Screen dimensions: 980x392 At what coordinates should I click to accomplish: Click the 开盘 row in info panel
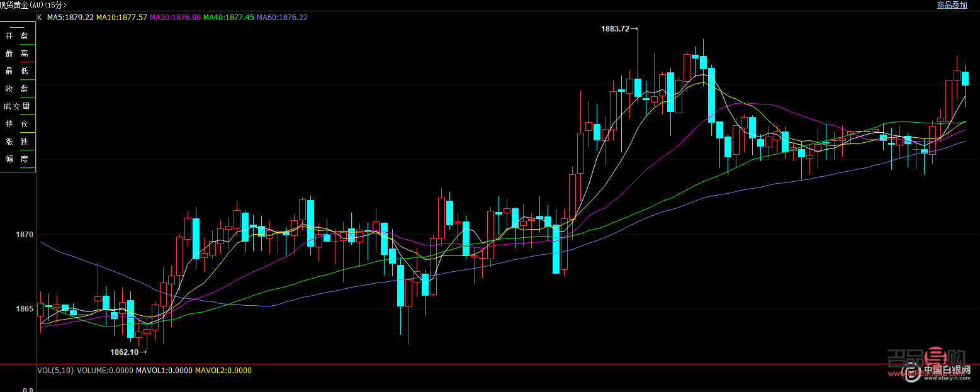(17, 36)
